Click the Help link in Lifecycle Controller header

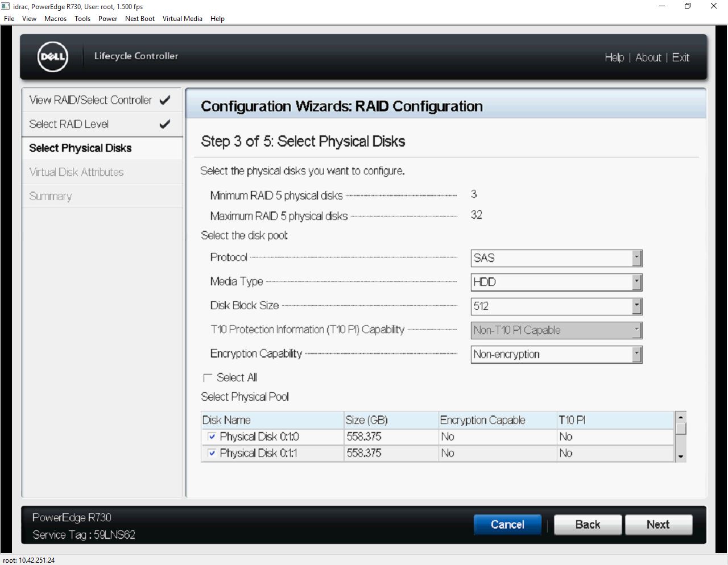[614, 57]
